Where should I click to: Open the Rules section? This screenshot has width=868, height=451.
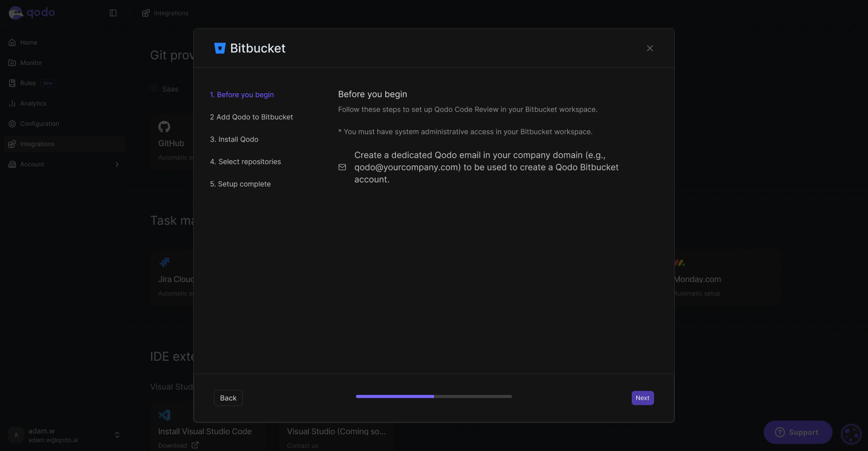click(64, 83)
